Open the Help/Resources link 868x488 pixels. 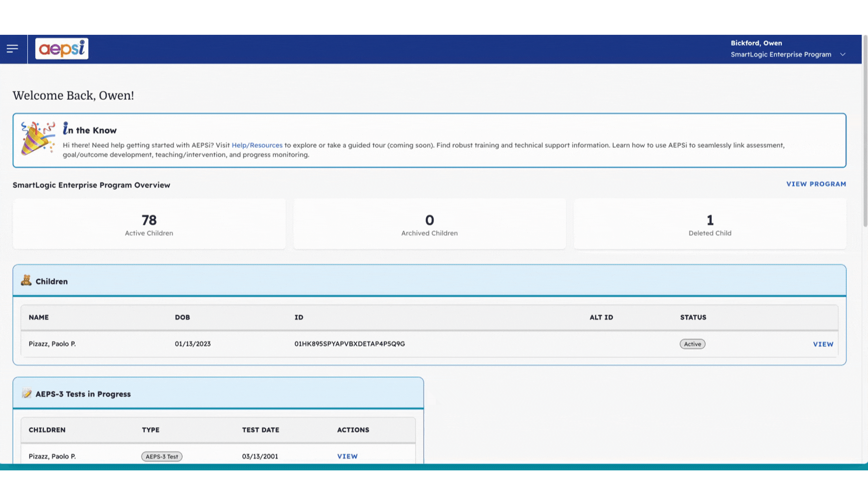[257, 145]
